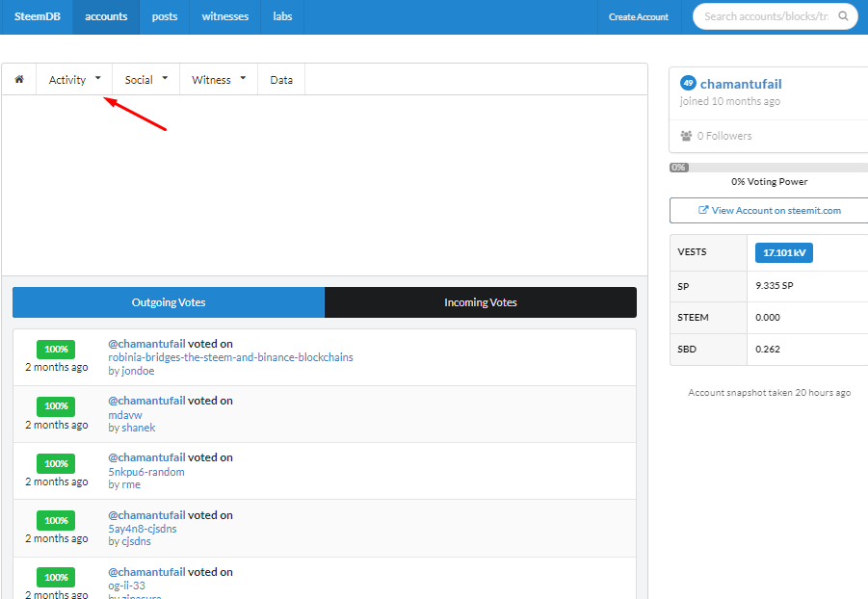
Task: Go to posts in top navigation
Action: tap(165, 16)
